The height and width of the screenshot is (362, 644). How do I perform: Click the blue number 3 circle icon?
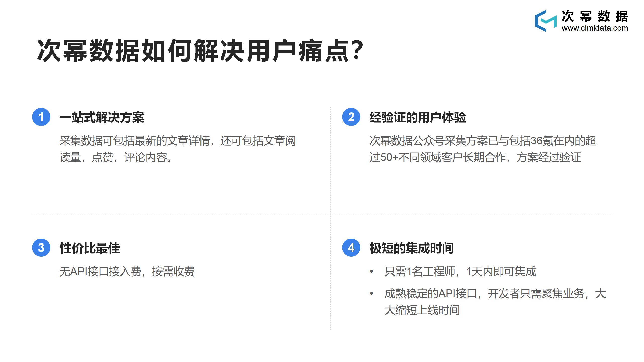point(41,248)
